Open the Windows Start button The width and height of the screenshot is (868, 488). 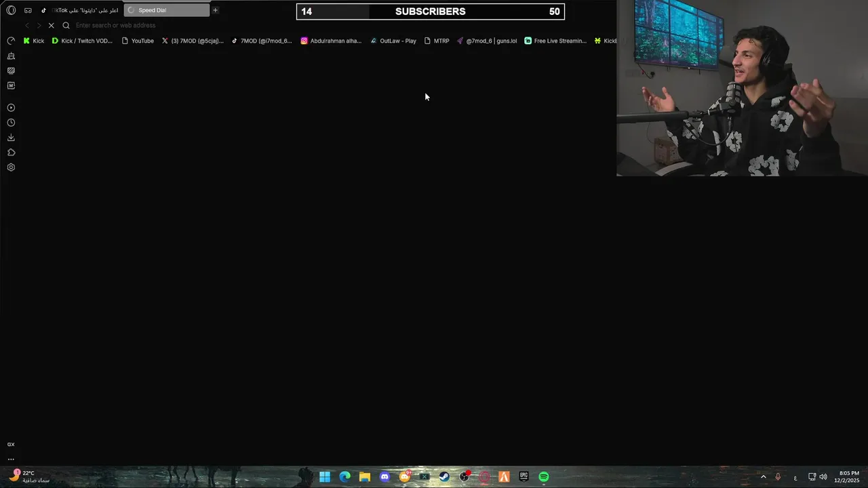point(325,476)
